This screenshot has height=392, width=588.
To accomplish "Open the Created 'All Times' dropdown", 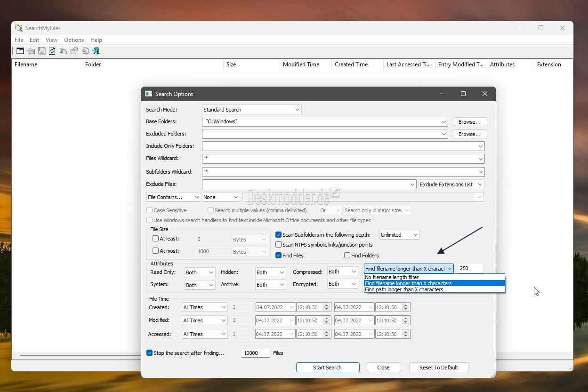I will pos(205,307).
